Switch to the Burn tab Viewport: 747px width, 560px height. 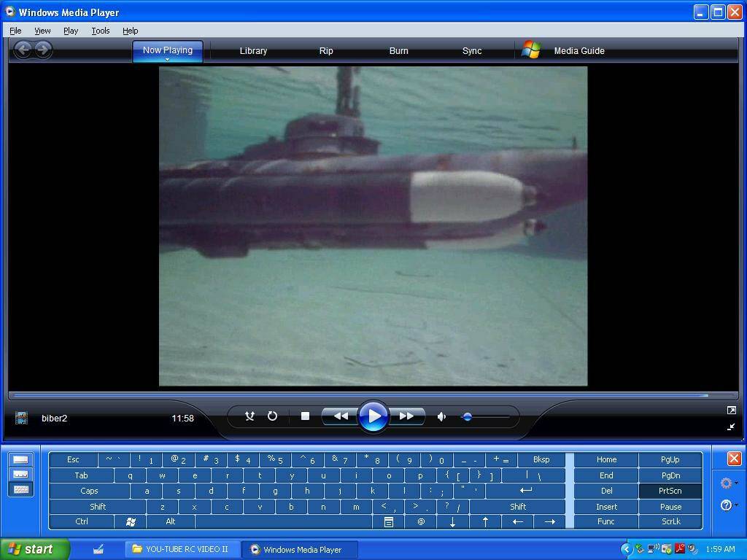(399, 51)
